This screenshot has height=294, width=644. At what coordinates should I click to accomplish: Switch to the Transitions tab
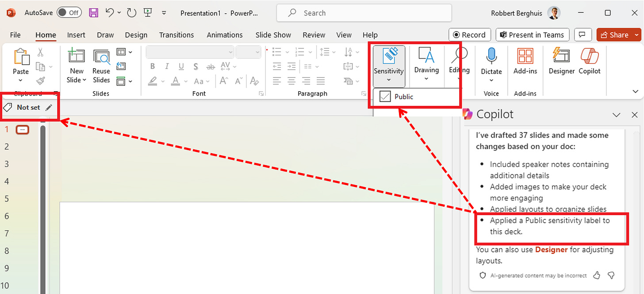click(x=176, y=35)
